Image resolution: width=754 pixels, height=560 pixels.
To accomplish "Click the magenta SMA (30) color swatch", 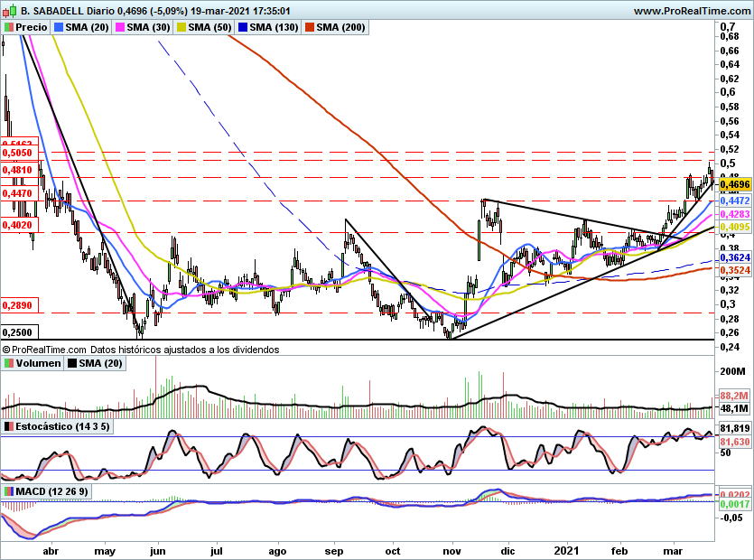I will (118, 28).
